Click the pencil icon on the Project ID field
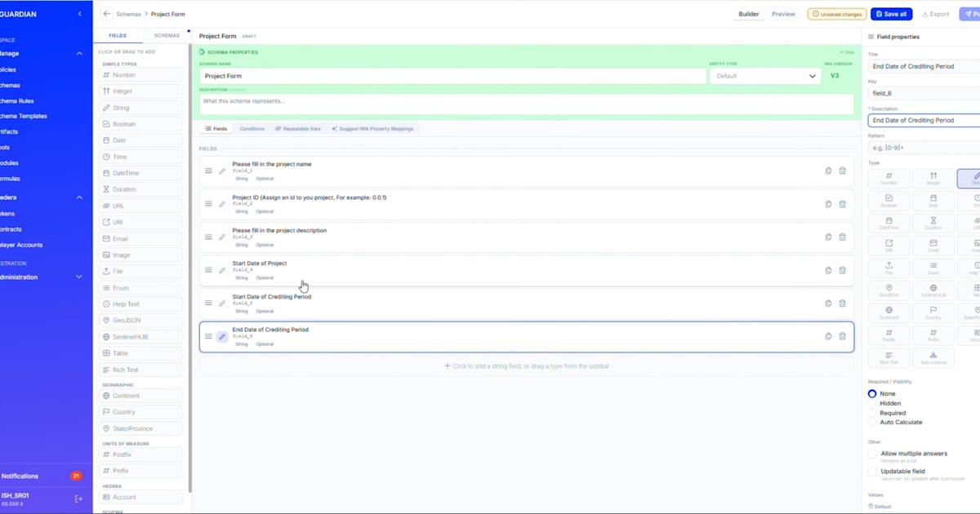Viewport: 980px width, 514px height. 222,204
